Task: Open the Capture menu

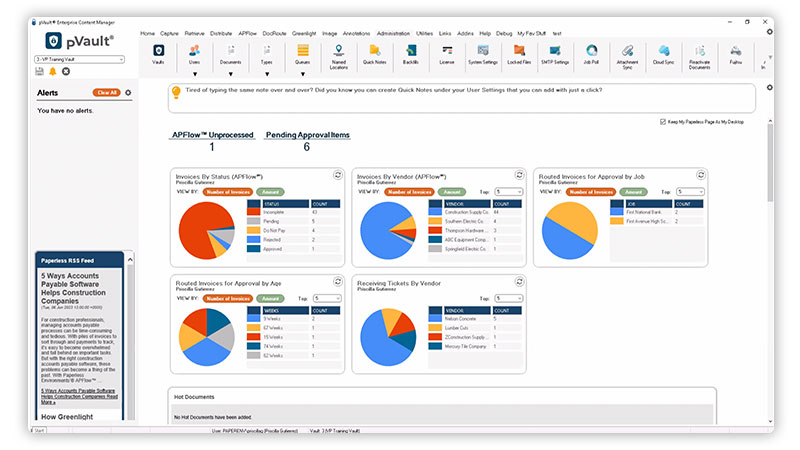Action: (169, 34)
